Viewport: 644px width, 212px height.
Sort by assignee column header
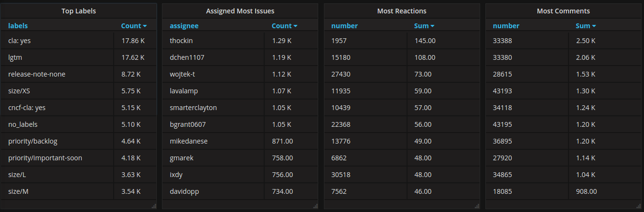tap(184, 26)
